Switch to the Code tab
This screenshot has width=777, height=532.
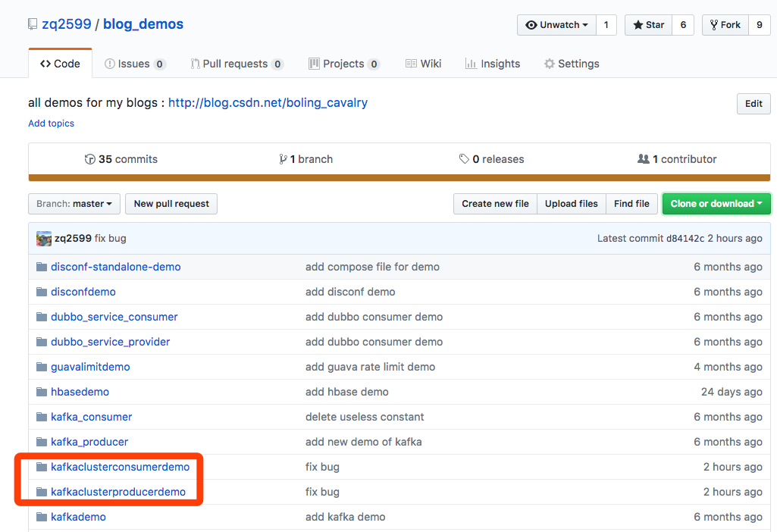pos(60,64)
